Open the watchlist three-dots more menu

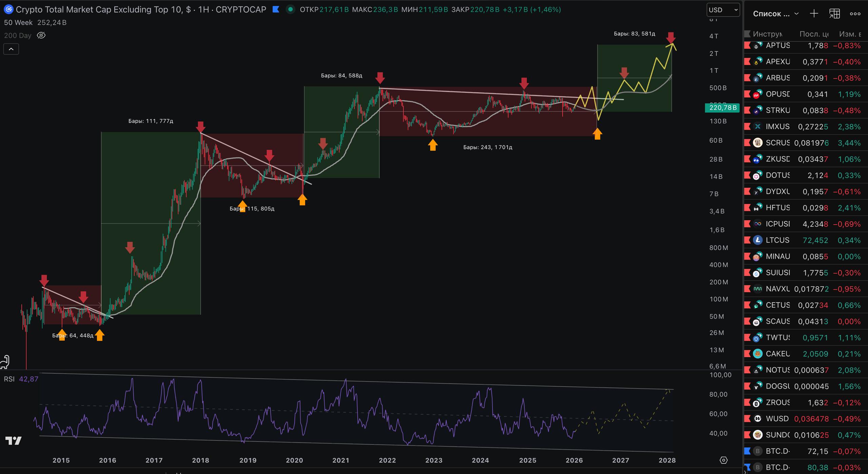(855, 14)
